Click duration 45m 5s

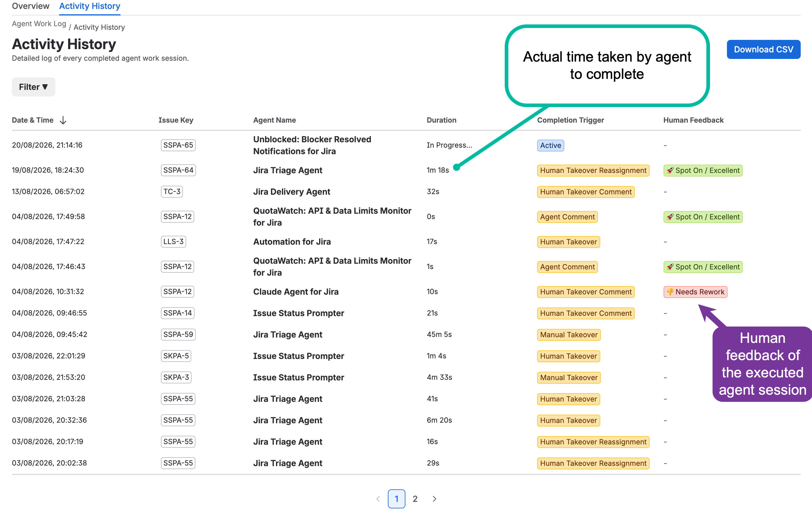(439, 335)
